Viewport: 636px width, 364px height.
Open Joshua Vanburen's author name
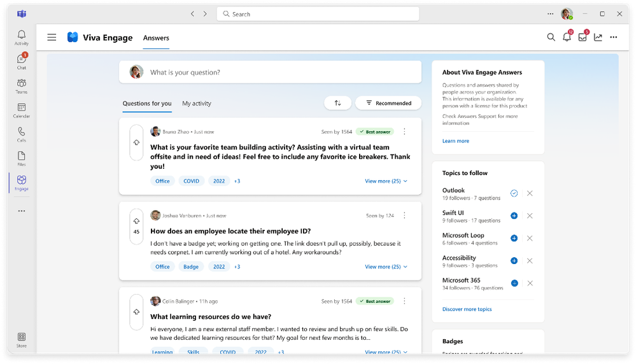pos(181,216)
